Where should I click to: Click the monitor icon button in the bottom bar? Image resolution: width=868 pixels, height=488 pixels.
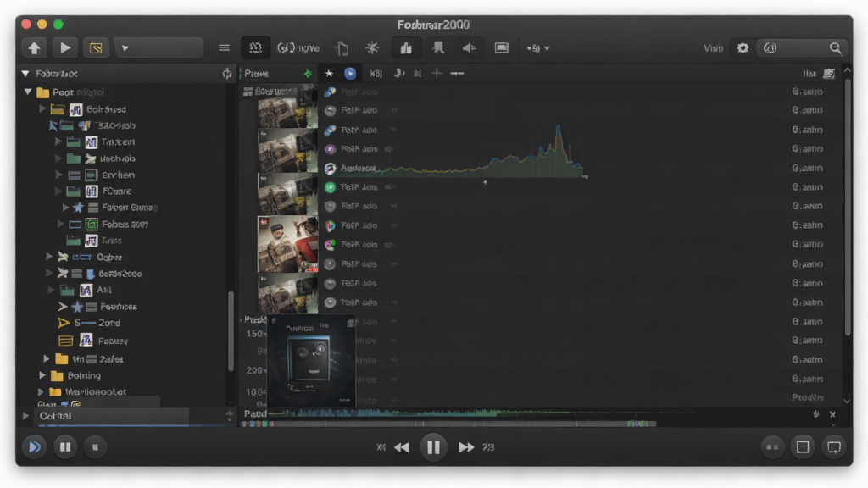point(834,447)
